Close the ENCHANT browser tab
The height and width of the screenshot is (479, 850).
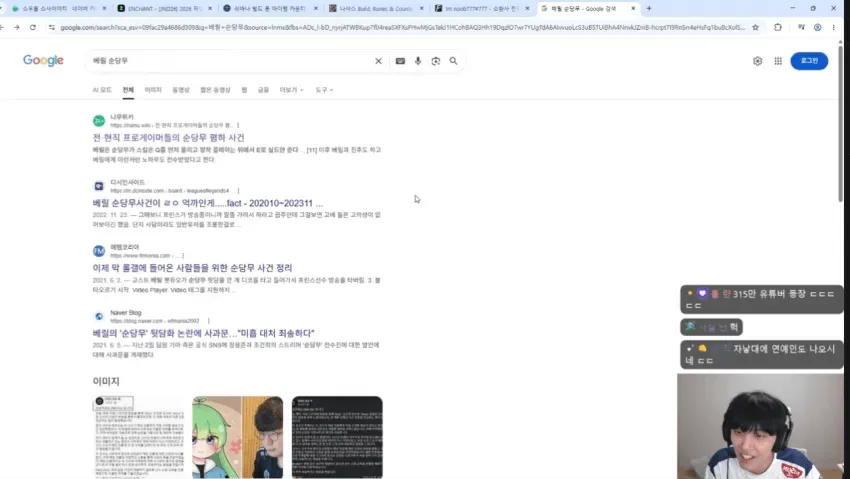point(210,9)
